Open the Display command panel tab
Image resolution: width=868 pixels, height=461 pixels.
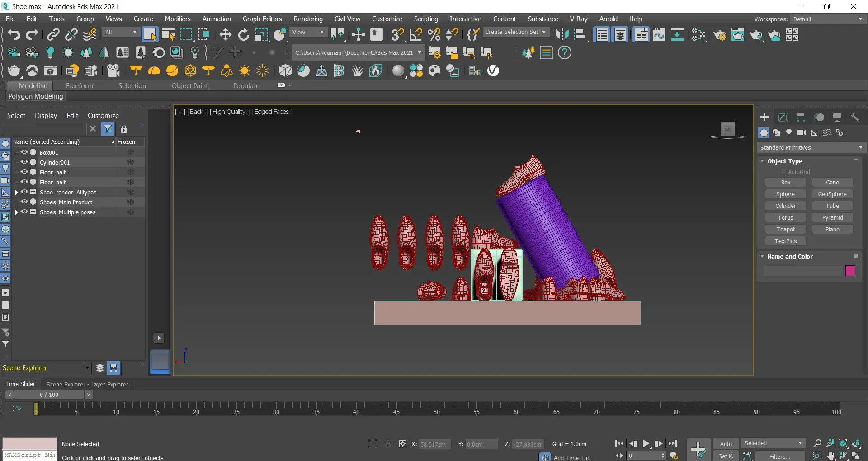click(x=837, y=118)
